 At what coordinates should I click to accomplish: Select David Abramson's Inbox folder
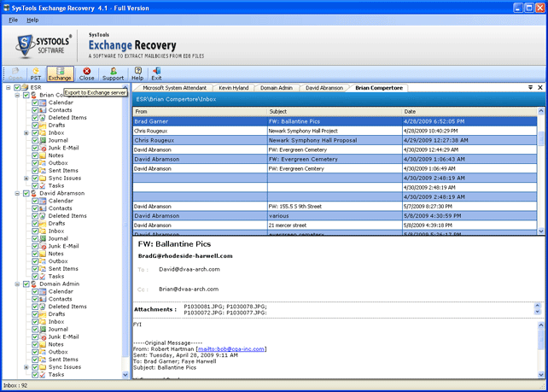[x=56, y=231]
